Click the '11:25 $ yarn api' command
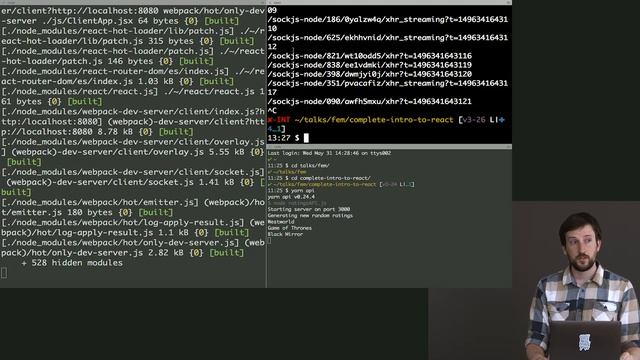 291,191
